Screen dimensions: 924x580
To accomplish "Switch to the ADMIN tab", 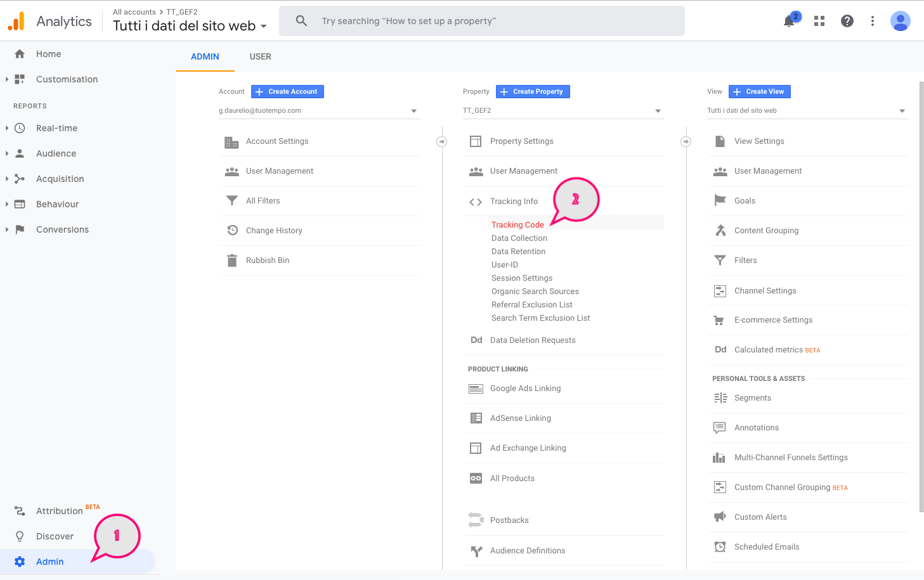I will coord(205,56).
